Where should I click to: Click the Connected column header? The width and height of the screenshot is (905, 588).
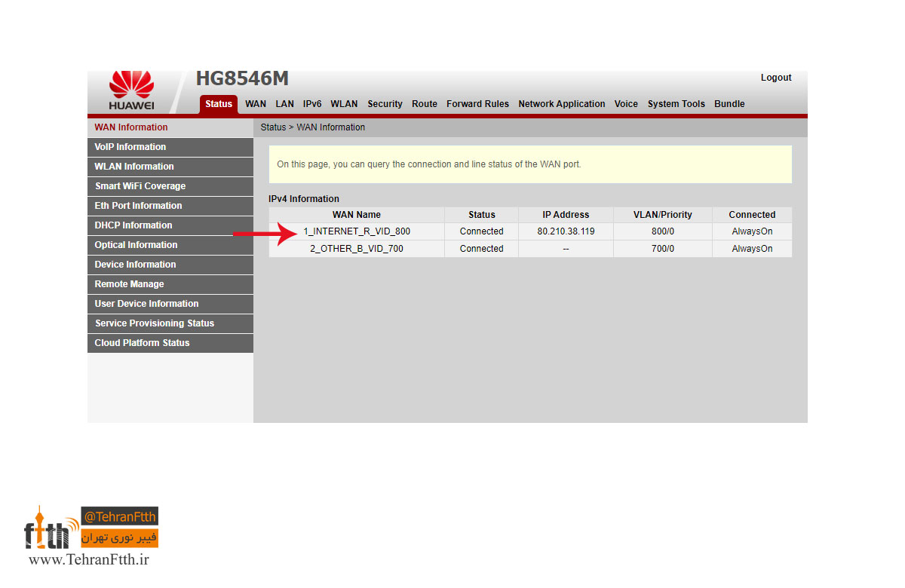coord(752,215)
